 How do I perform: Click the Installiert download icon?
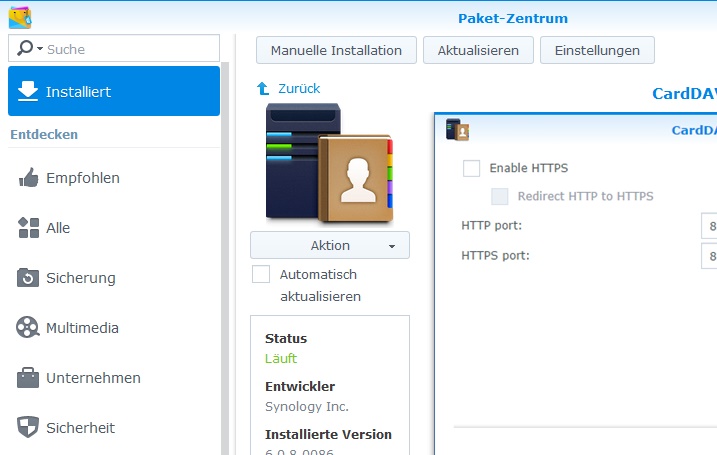[x=28, y=91]
